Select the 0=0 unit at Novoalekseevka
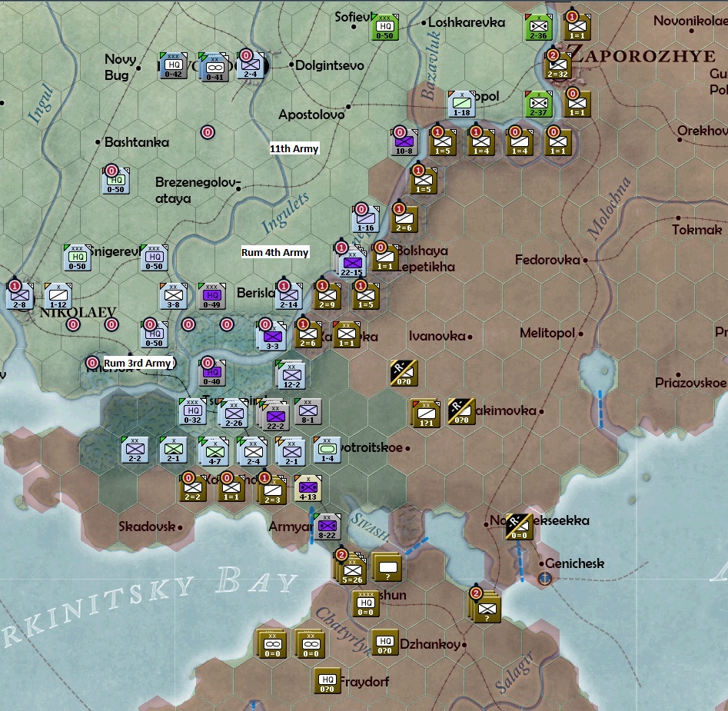 click(x=519, y=527)
